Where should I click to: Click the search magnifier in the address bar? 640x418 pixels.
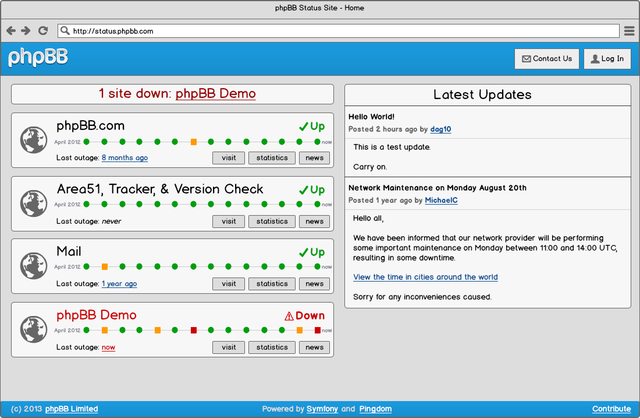click(x=64, y=31)
